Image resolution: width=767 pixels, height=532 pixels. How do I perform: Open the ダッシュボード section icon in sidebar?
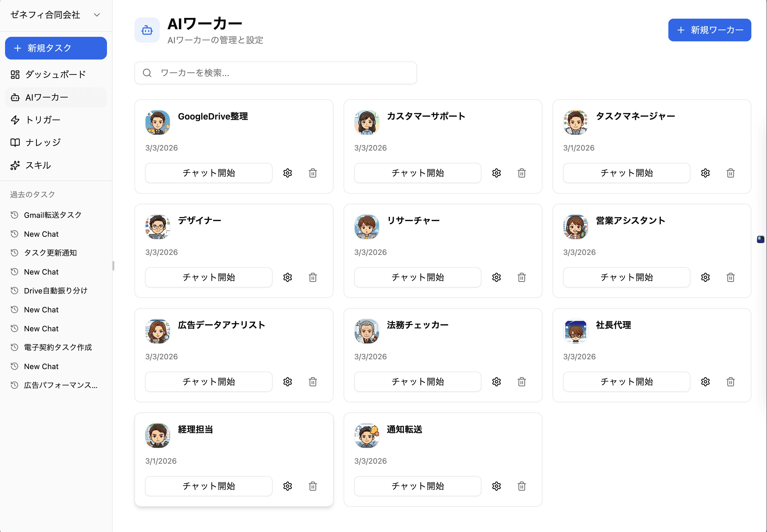(15, 74)
